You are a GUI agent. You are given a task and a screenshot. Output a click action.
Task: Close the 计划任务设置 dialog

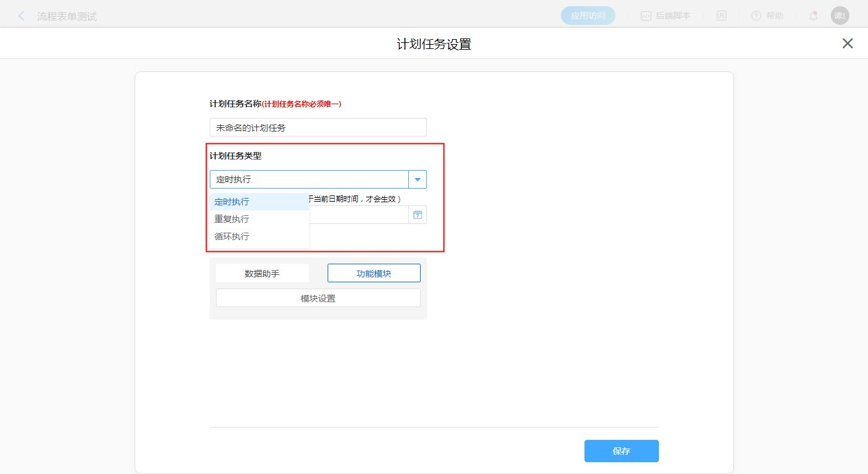tap(847, 43)
